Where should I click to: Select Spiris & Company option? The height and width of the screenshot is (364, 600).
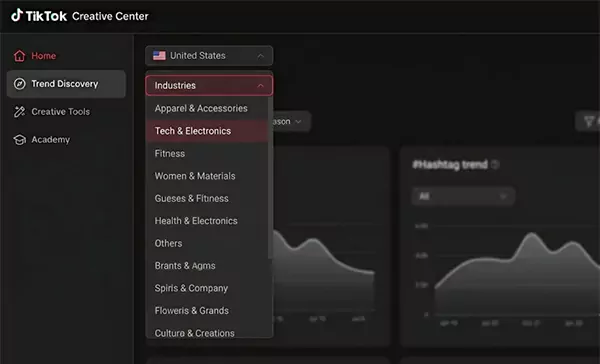click(x=207, y=288)
